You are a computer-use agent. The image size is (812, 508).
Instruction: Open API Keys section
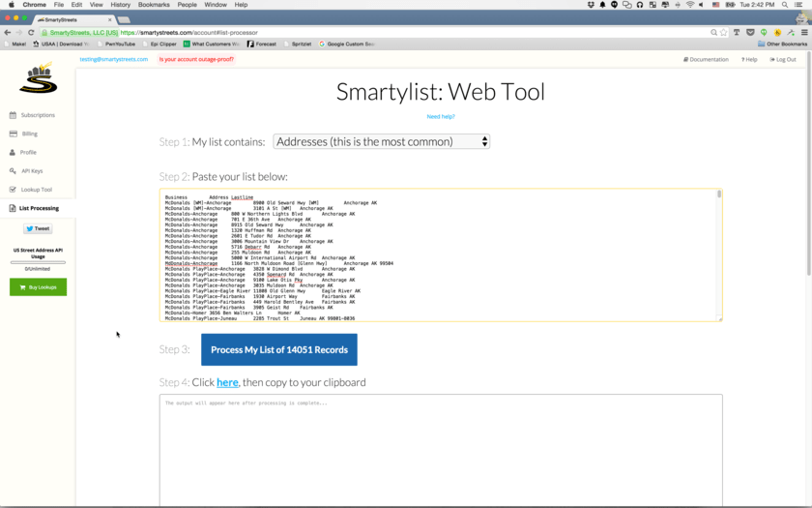(x=26, y=171)
